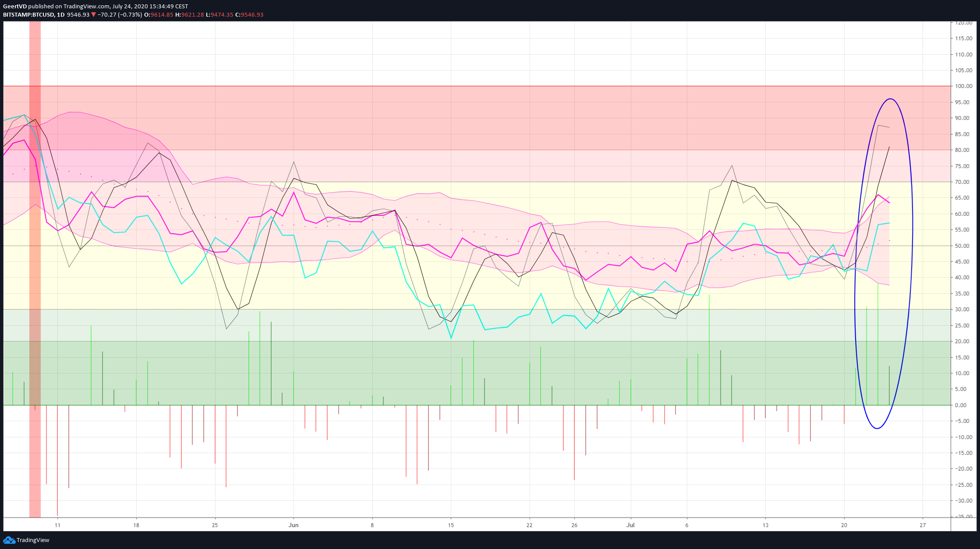Click the date 20 on time axis
Image resolution: width=980 pixels, height=549 pixels.
(x=844, y=525)
